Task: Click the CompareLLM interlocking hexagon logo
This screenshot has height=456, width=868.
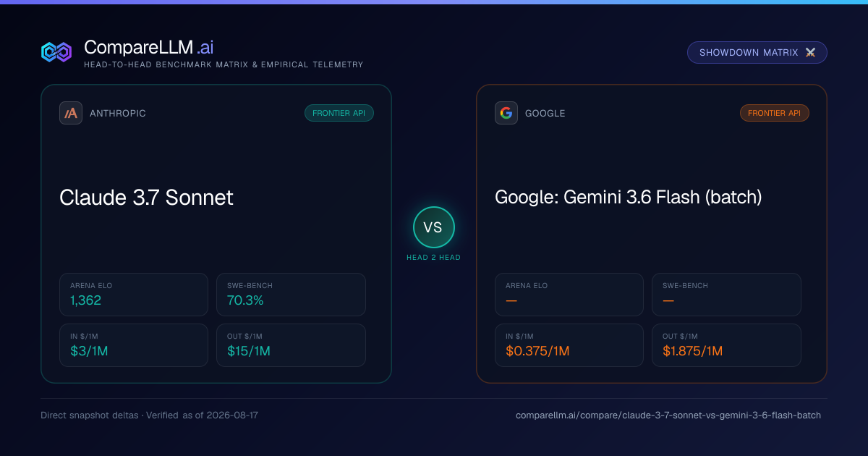Action: tap(56, 52)
